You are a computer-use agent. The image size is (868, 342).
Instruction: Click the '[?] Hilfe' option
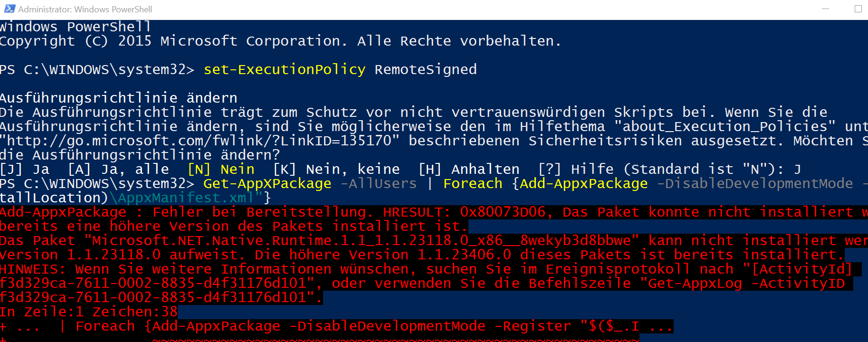pyautogui.click(x=576, y=169)
